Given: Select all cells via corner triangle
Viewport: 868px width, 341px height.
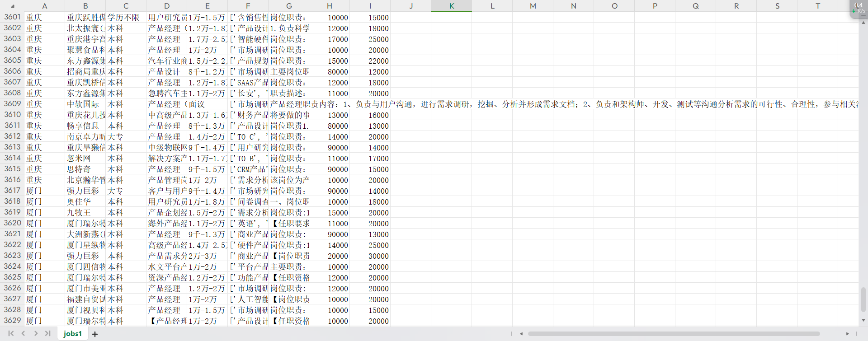Looking at the screenshot, I should [x=12, y=6].
